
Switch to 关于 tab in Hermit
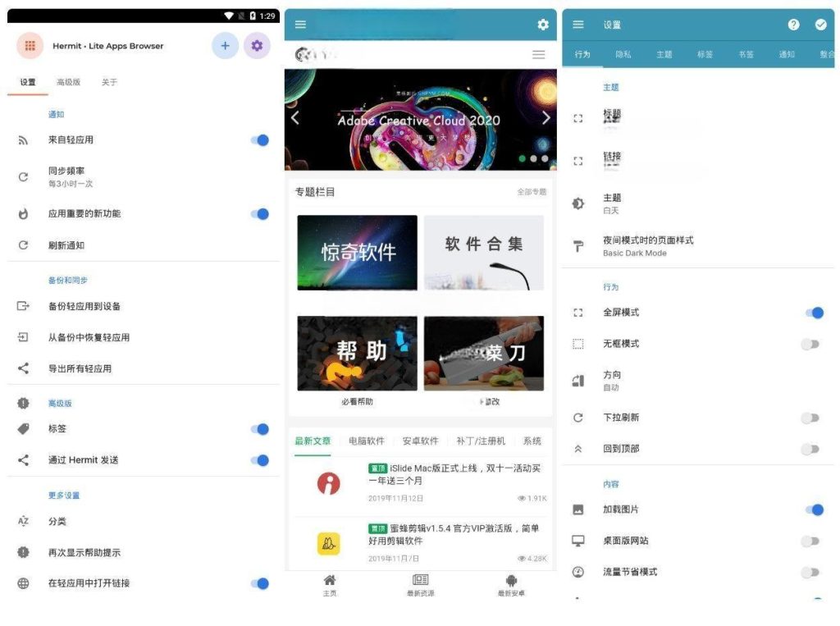tap(109, 82)
